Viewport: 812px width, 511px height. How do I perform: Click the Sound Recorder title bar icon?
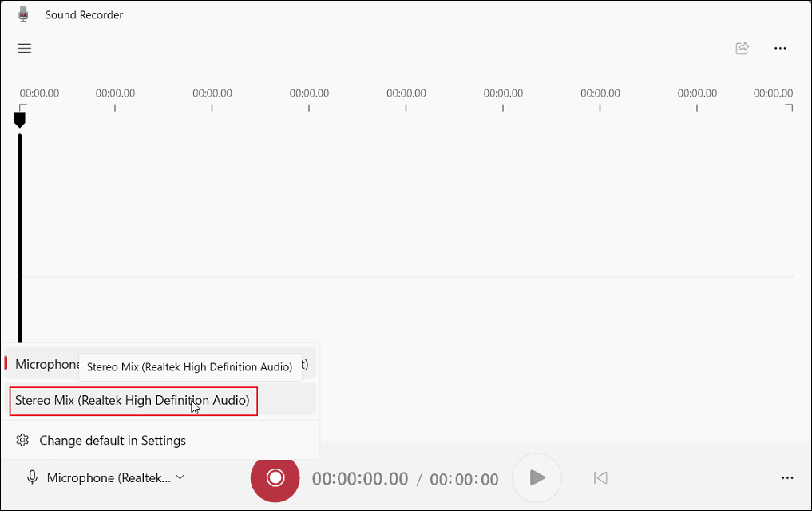click(x=22, y=14)
